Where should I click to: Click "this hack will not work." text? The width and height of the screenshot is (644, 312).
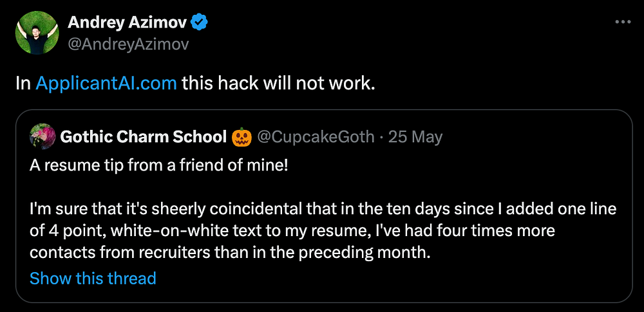click(x=278, y=84)
